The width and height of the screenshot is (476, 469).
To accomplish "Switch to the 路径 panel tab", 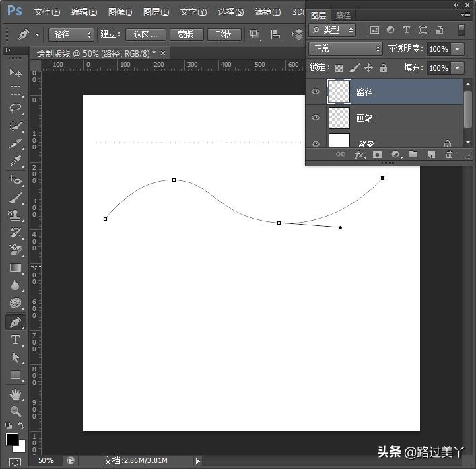I will point(343,15).
